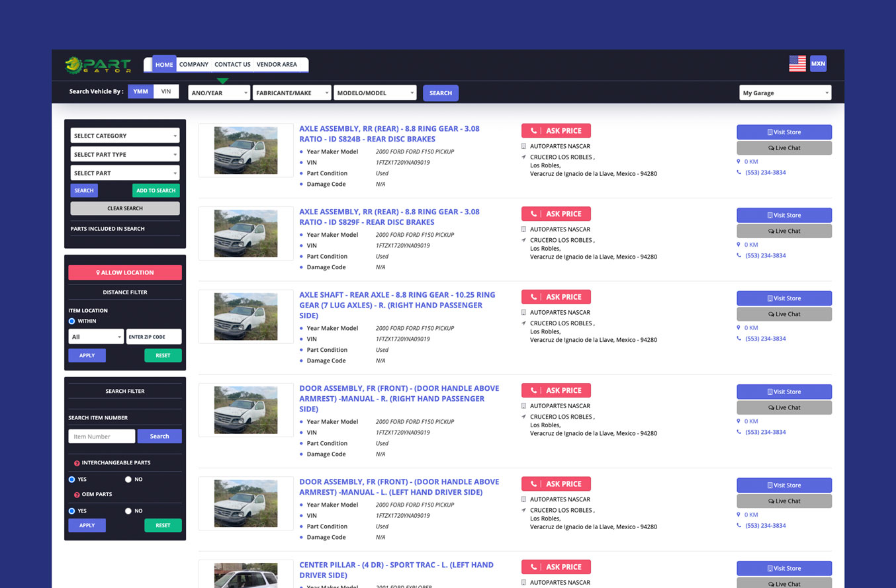
Task: Expand the Modelo/Model dropdown
Action: point(375,93)
